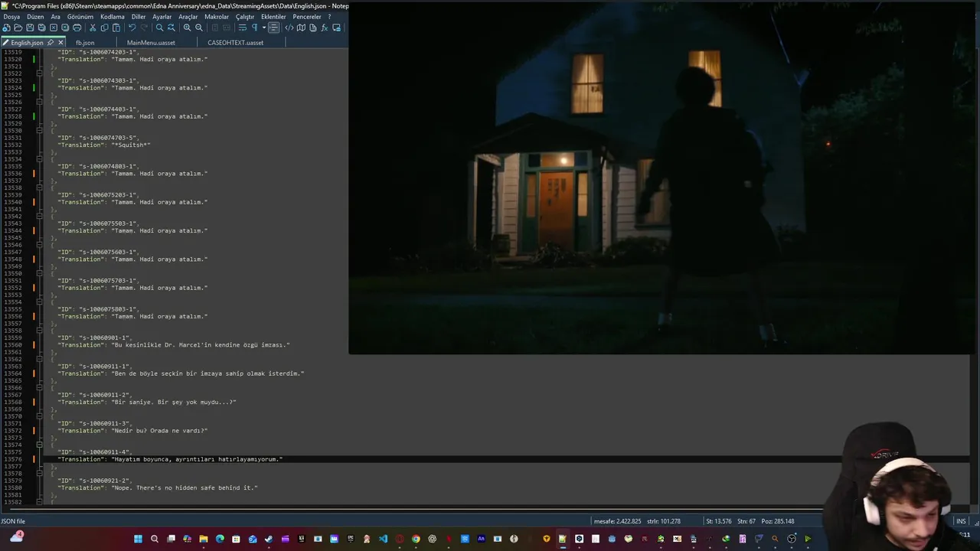Image resolution: width=980 pixels, height=551 pixels.
Task: Click the INS indicator in status bar
Action: 961,521
